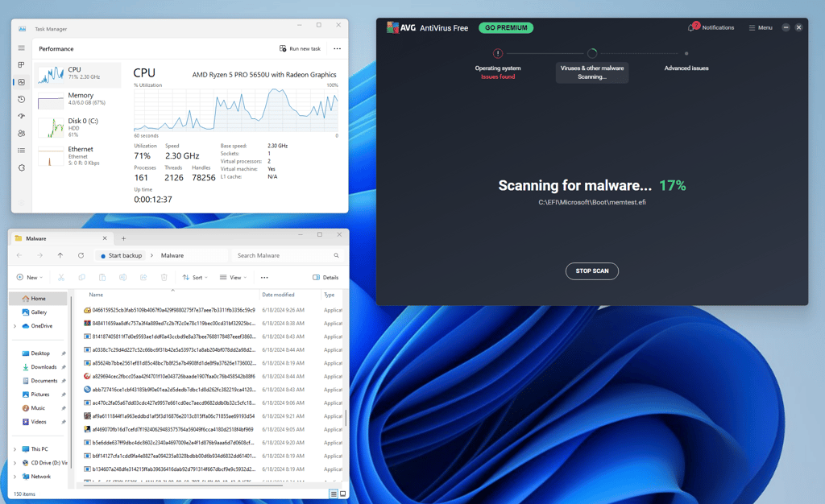Screen dimensions: 825x504
Task: Click Run new task in Task Manager
Action: point(300,48)
